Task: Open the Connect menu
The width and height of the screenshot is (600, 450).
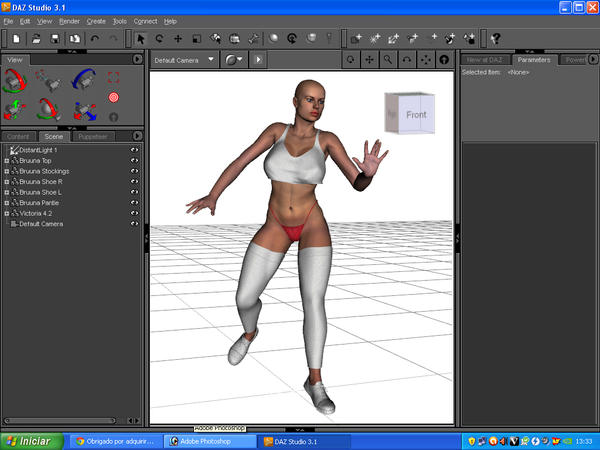Action: (145, 21)
